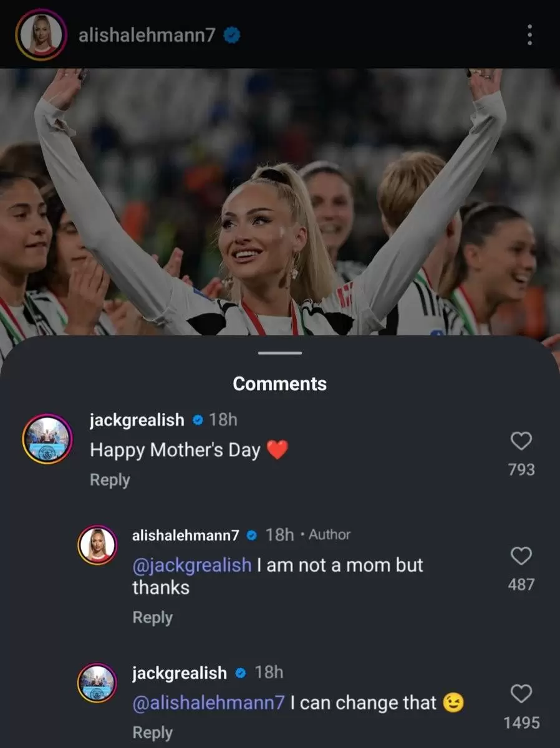Open the jackgrealish username on the first comment
560x748 pixels.
pyautogui.click(x=137, y=420)
